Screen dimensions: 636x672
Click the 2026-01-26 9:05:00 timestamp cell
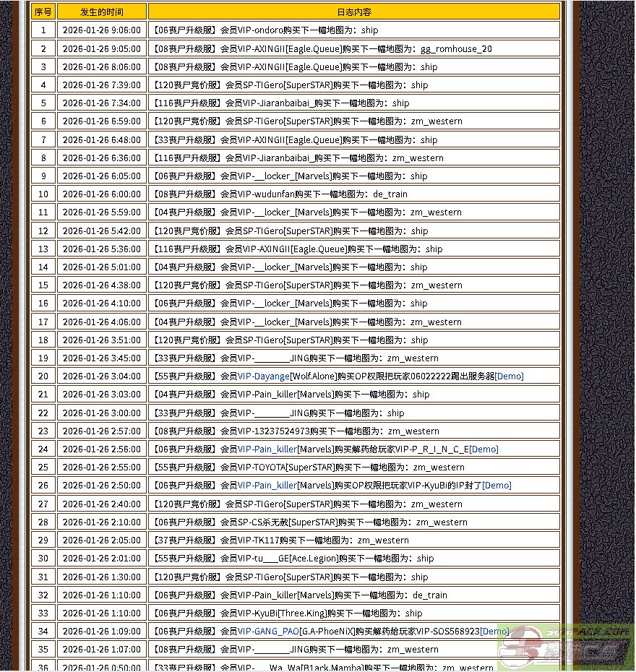point(102,49)
